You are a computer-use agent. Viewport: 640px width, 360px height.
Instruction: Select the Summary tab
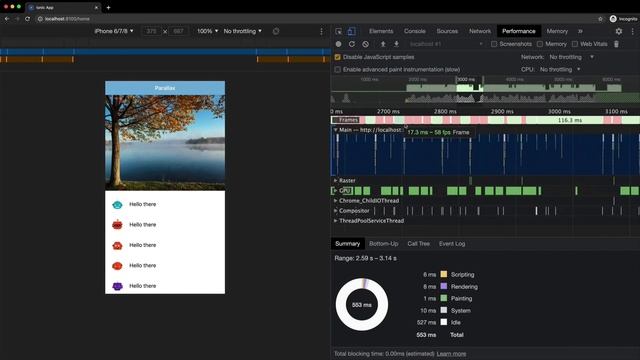[347, 244]
